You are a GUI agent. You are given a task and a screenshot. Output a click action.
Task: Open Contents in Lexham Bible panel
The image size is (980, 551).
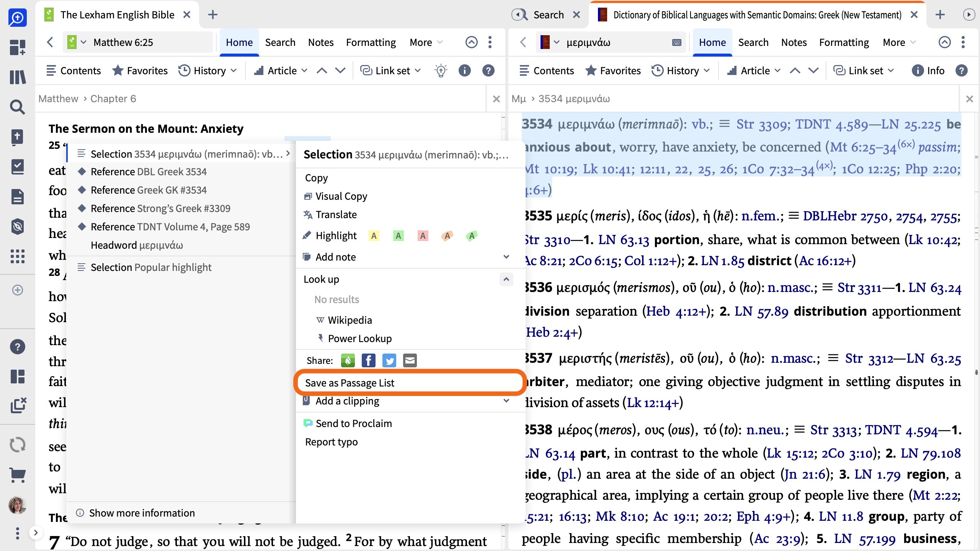click(x=73, y=70)
